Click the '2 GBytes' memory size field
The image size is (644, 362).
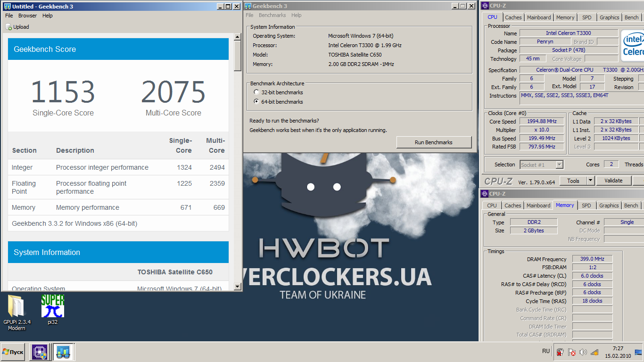point(534,230)
